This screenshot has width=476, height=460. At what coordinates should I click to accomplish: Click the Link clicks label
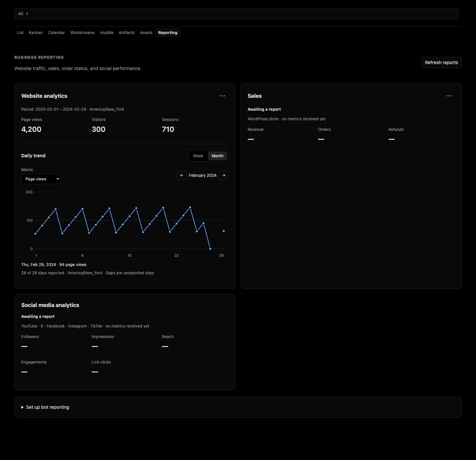click(x=101, y=362)
